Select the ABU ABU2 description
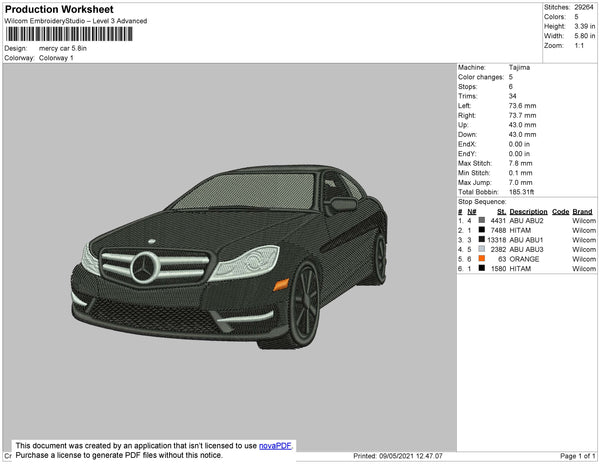The height and width of the screenshot is (464, 600). (x=526, y=221)
